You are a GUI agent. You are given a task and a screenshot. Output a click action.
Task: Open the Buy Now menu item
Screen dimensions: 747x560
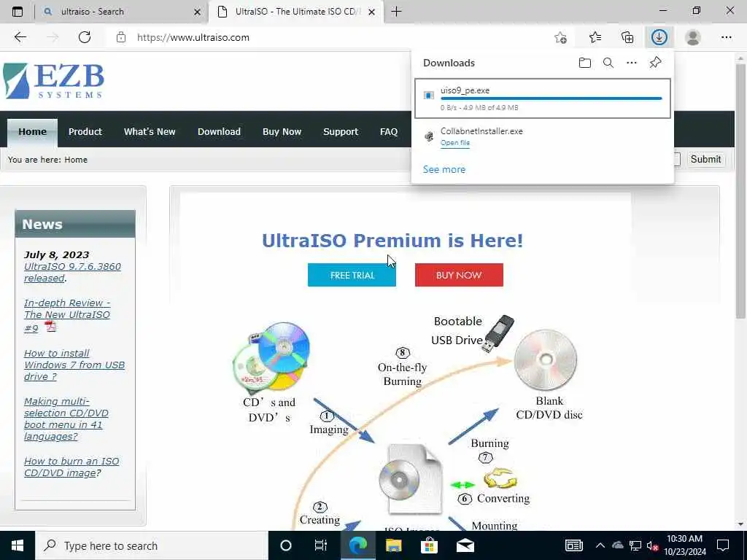coord(282,132)
